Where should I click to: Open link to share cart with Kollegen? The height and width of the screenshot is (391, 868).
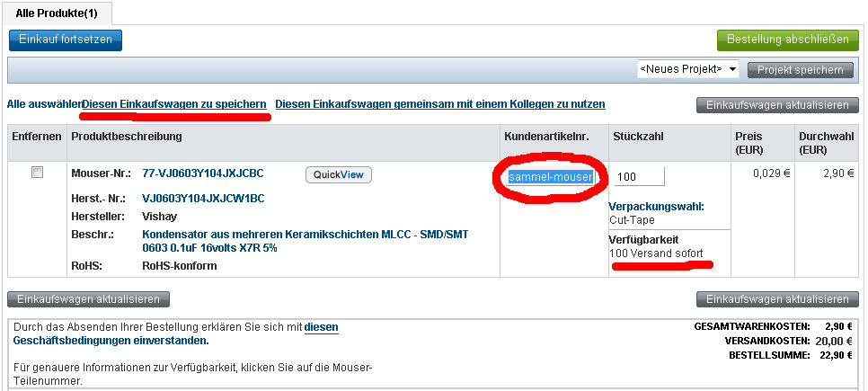point(440,104)
